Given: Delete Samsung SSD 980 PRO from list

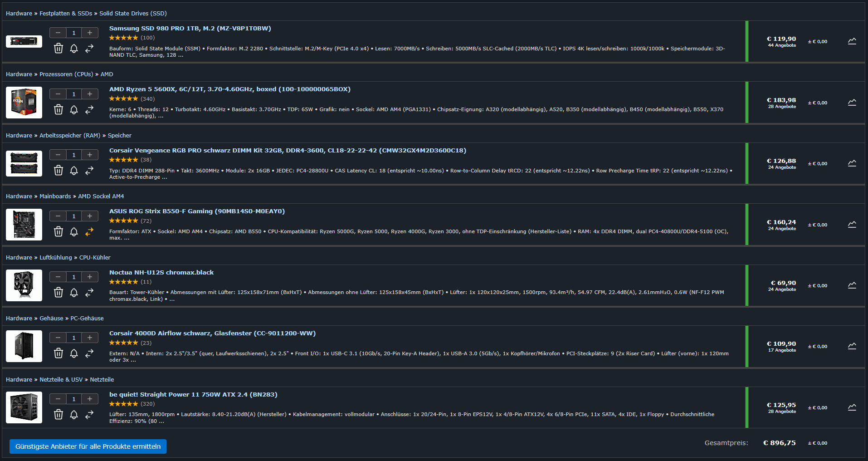Looking at the screenshot, I should [59, 49].
